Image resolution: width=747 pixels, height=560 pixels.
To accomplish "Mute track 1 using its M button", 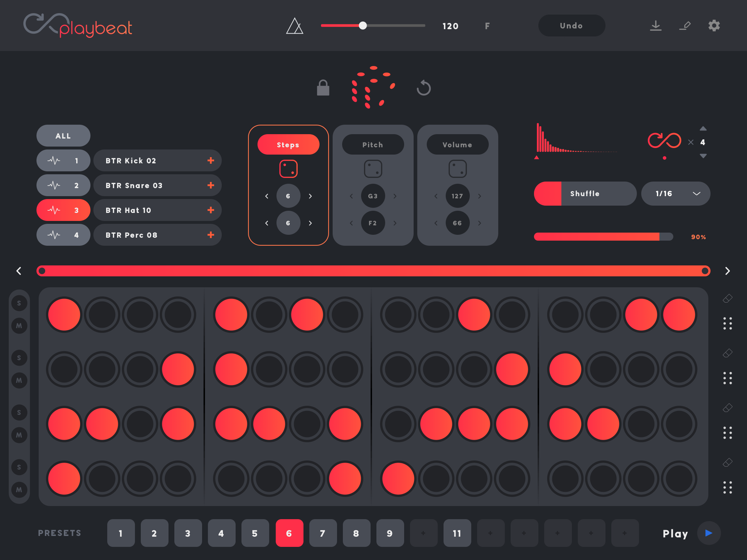I will [x=20, y=326].
